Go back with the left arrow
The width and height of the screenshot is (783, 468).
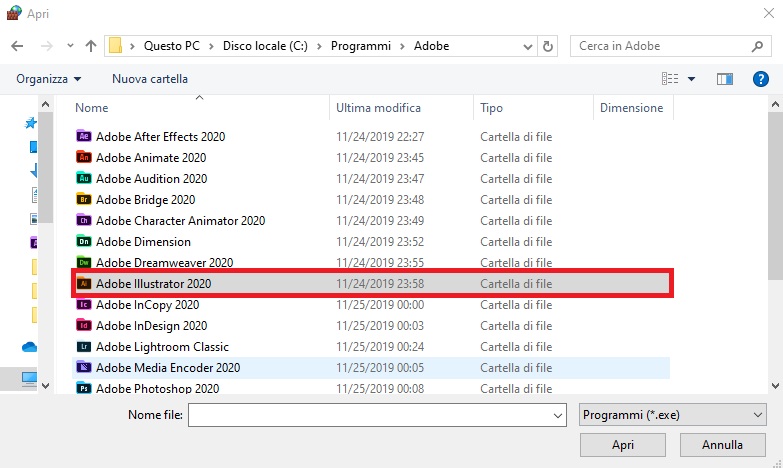[x=17, y=46]
